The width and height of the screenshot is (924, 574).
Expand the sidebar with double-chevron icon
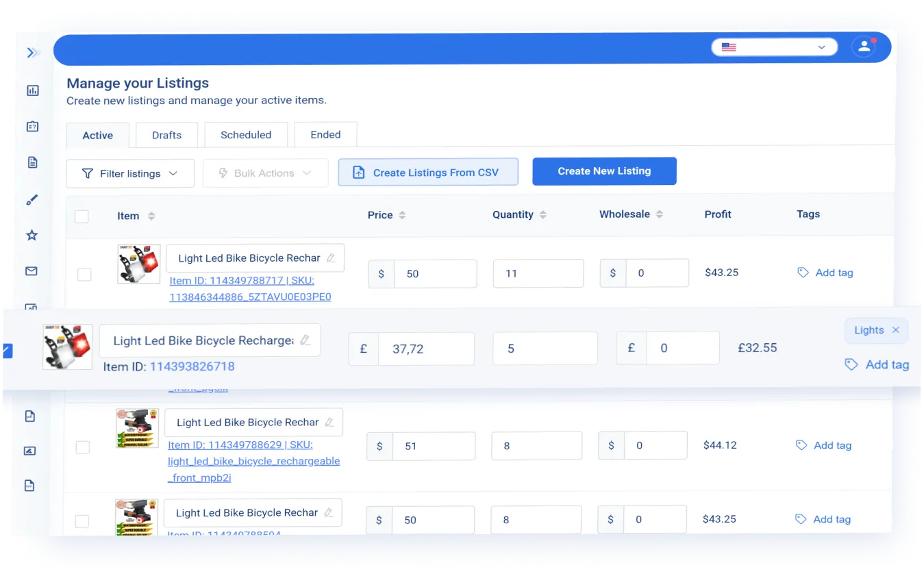click(x=33, y=53)
